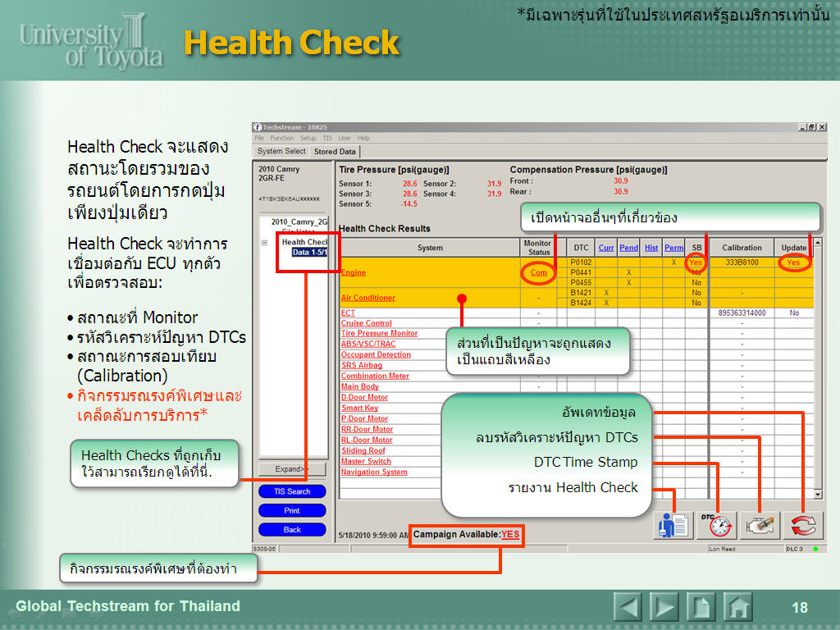Click the refresh data arrows icon

[x=804, y=526]
